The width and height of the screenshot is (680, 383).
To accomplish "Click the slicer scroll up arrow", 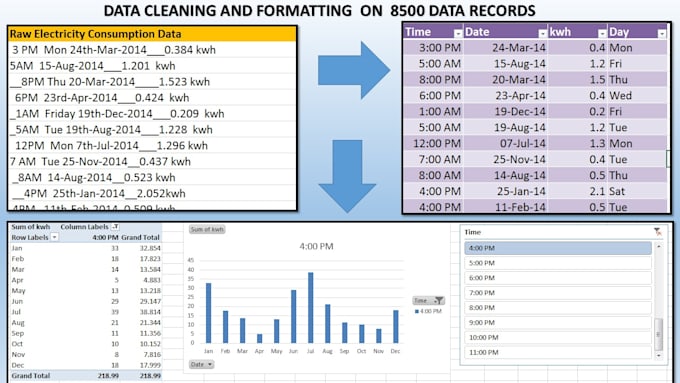I will (659, 246).
